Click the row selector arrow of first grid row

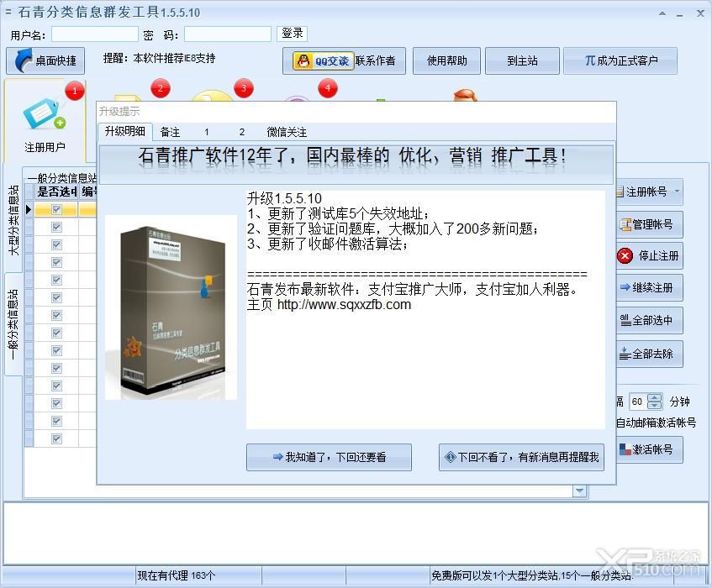pyautogui.click(x=29, y=209)
